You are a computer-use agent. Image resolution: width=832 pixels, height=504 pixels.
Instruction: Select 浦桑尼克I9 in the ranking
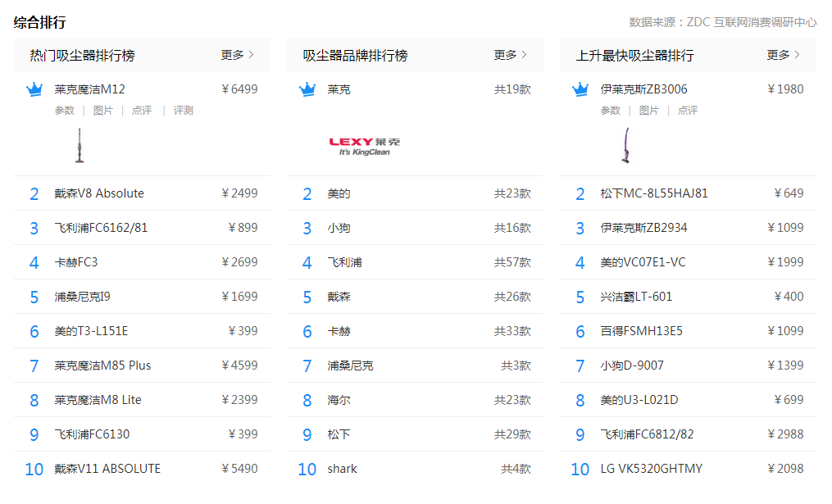tap(82, 297)
